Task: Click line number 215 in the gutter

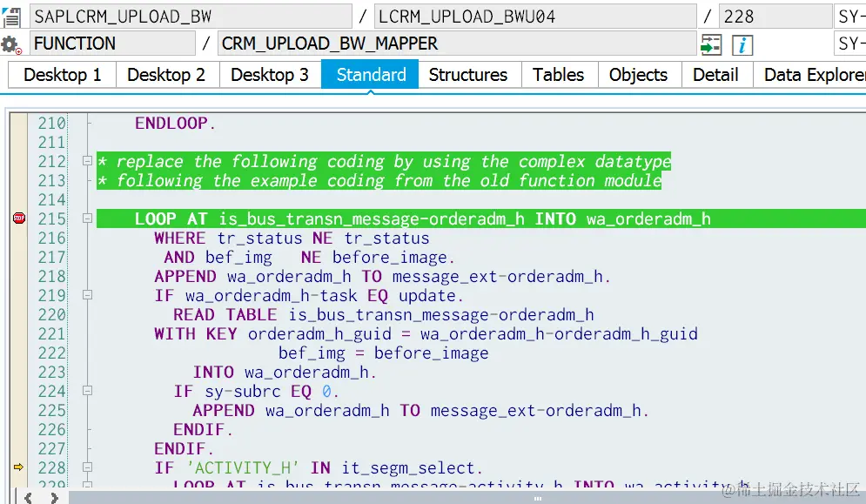Action: (x=51, y=218)
